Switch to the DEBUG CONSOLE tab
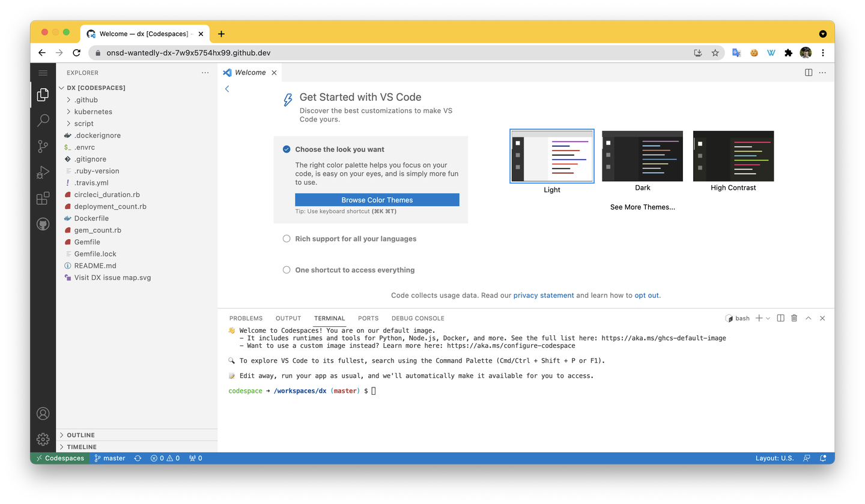865x504 pixels. point(418,318)
